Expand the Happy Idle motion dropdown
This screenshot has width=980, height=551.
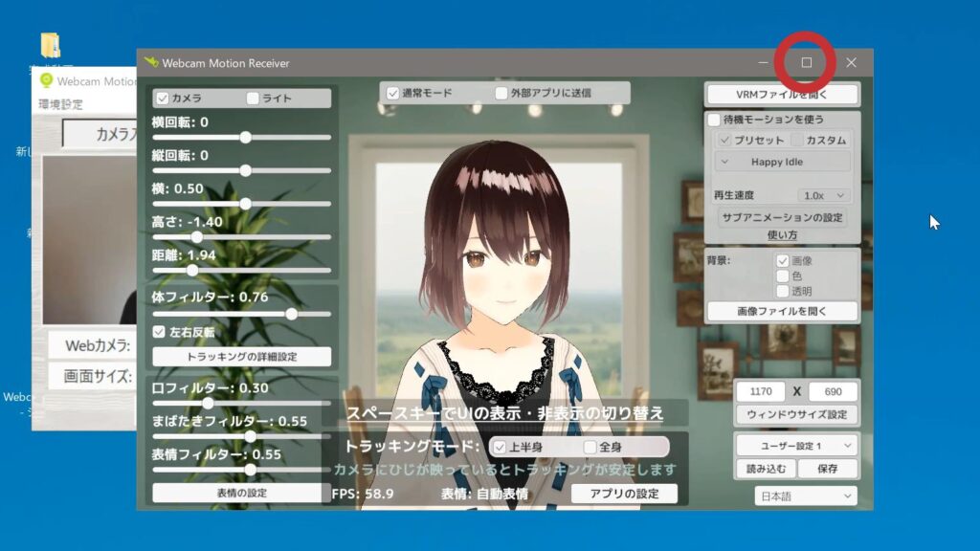pyautogui.click(x=783, y=162)
